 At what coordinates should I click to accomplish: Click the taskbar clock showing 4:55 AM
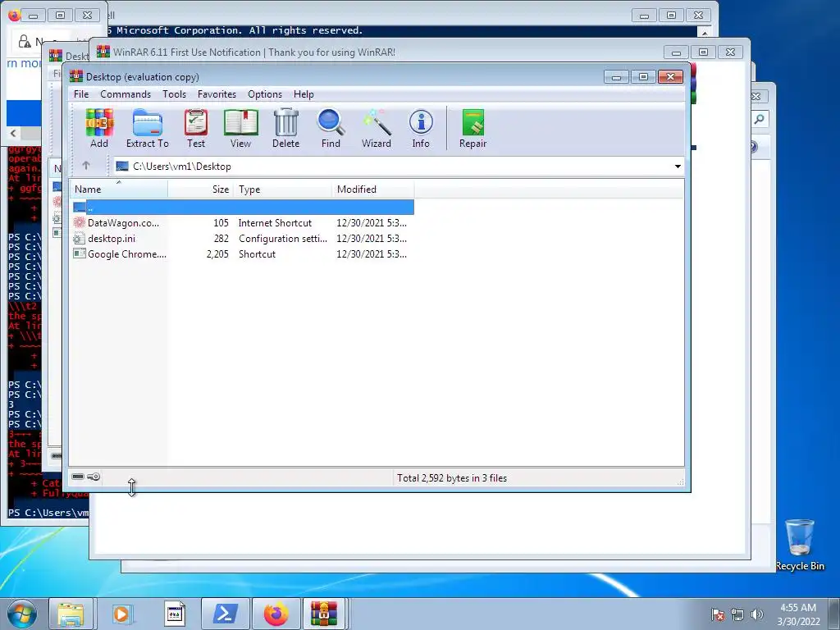click(x=798, y=614)
